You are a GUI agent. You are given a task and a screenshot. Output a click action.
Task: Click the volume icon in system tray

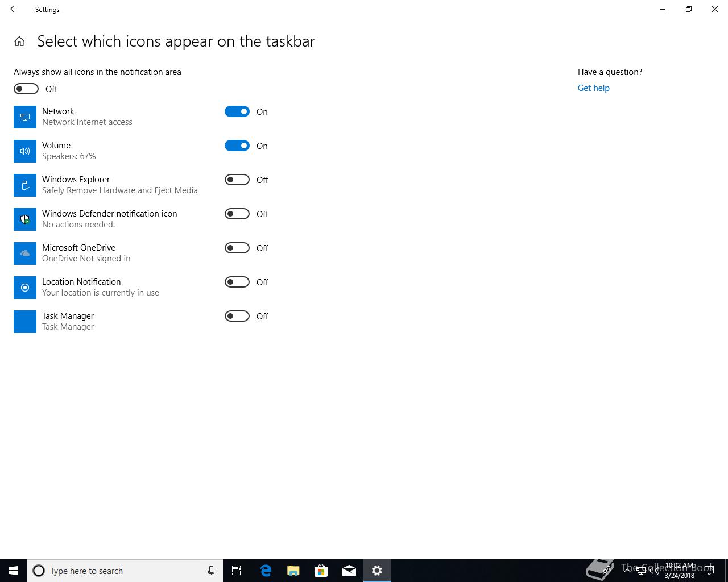click(655, 571)
